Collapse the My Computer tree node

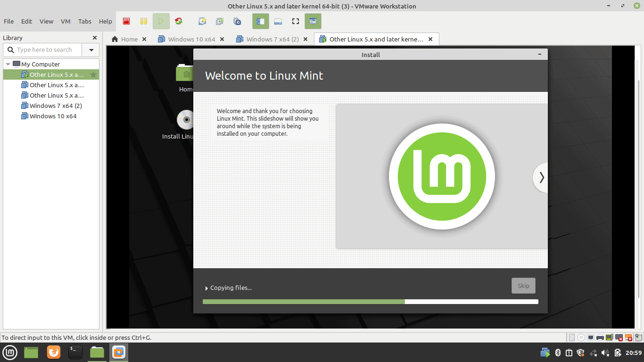point(8,64)
